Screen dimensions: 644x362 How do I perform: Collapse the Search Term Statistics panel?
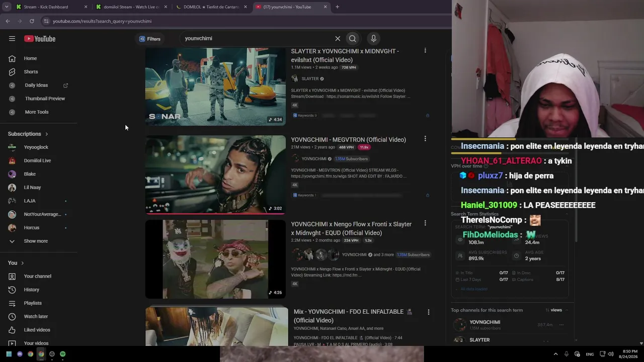pos(567,214)
